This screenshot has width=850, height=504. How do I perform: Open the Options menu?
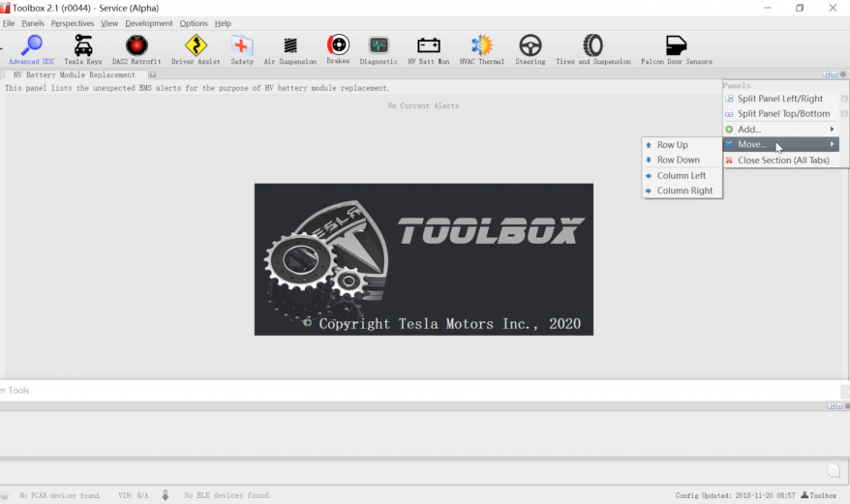coord(194,23)
